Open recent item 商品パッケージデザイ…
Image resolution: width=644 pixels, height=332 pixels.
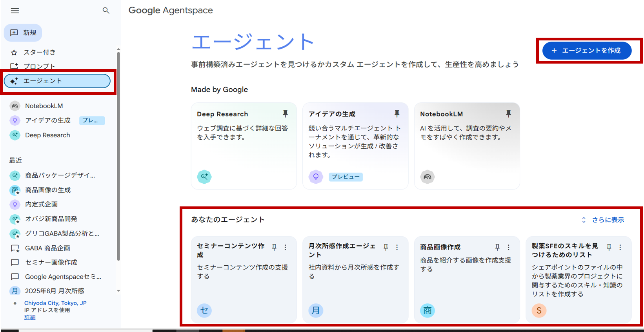tap(60, 175)
